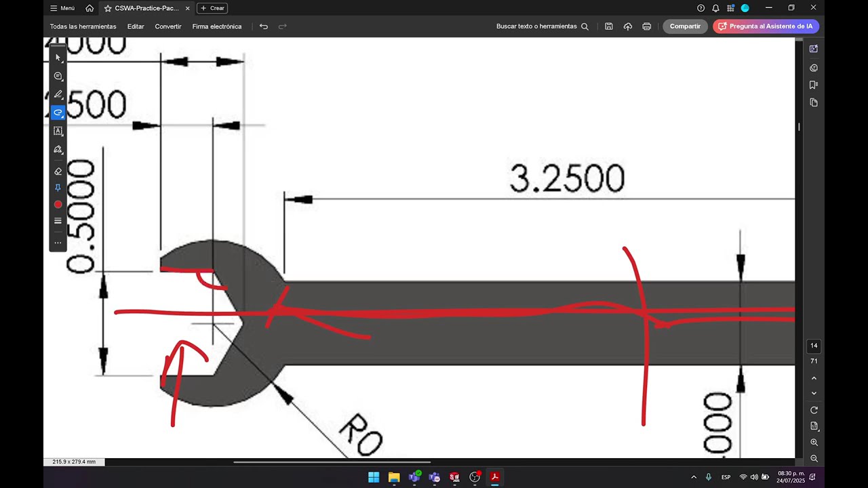
Task: Select the text box tool
Action: pyautogui.click(x=58, y=131)
